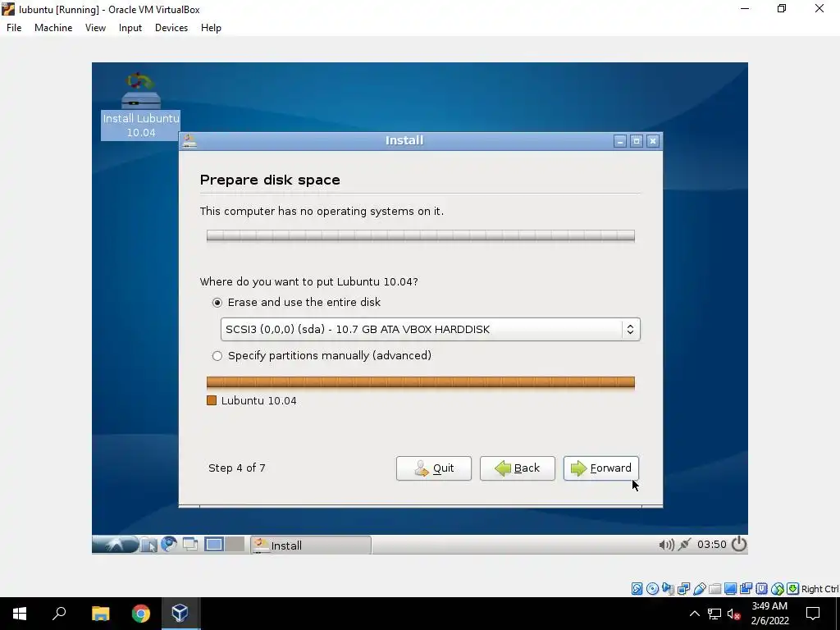Open Google Chrome from the Windows taskbar
The image size is (840, 630).
(141, 614)
